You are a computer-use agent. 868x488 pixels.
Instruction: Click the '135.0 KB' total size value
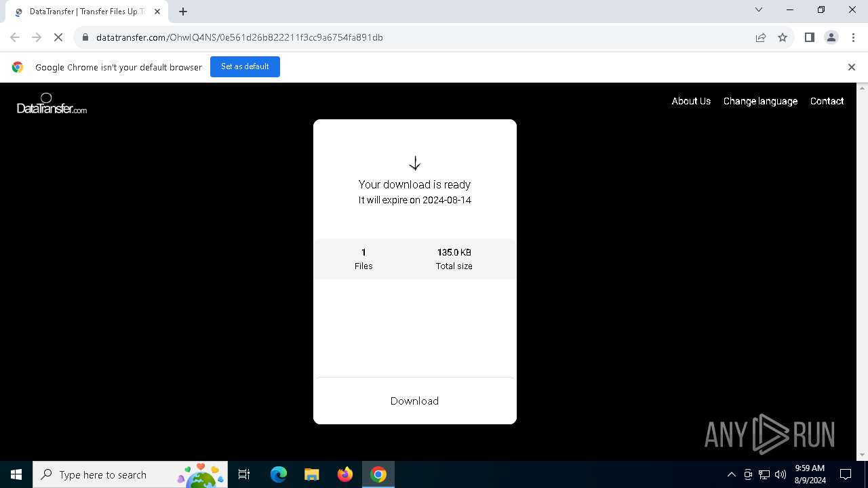[454, 252]
